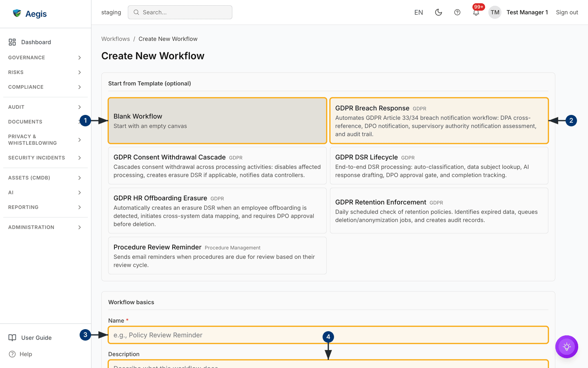Open the help question-mark icon in the header
This screenshot has width=588, height=368.
457,12
